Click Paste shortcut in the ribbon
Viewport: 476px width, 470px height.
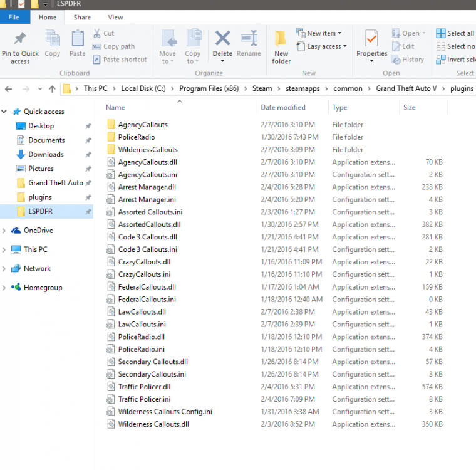(120, 60)
